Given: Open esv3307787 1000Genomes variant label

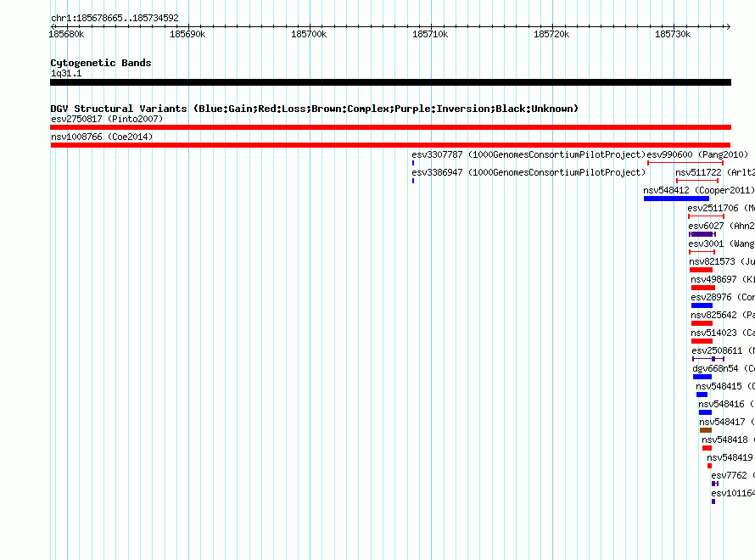Looking at the screenshot, I should [528, 154].
